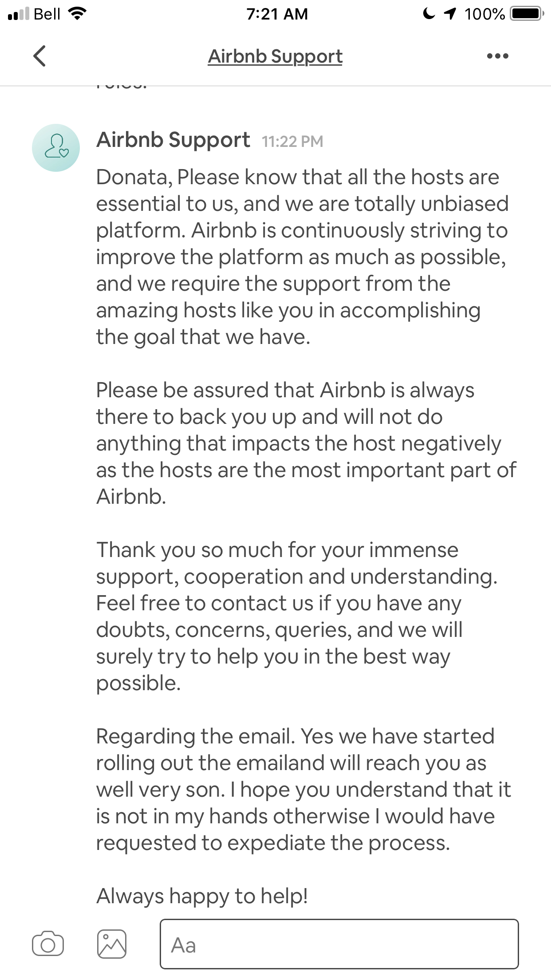Tap the camera icon to take photo
This screenshot has width=551, height=980.
point(48,944)
